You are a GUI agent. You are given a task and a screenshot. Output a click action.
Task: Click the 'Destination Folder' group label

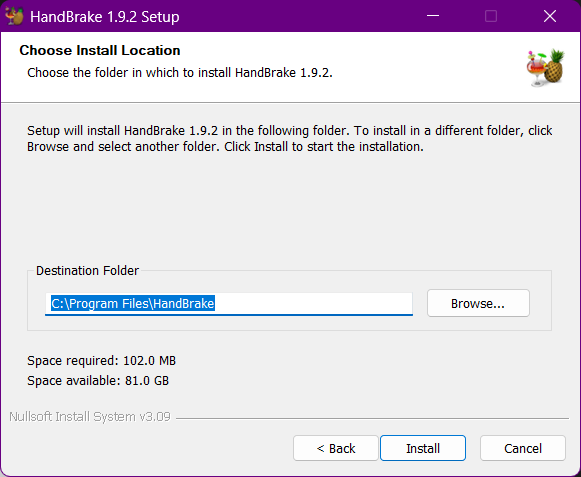87,271
